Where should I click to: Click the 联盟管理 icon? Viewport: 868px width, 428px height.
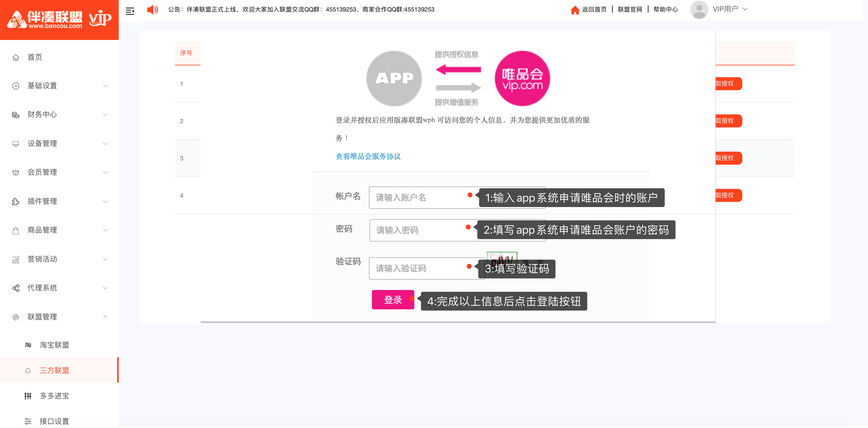15,317
